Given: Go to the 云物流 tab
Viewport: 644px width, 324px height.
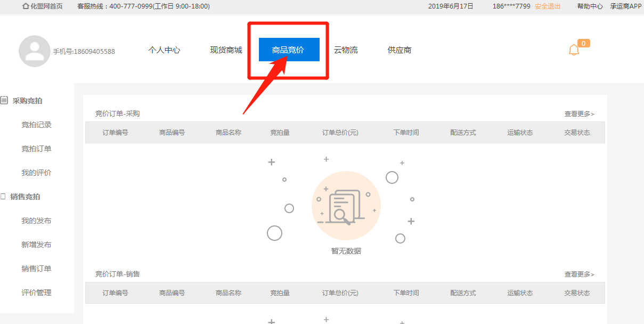Looking at the screenshot, I should click(x=346, y=50).
